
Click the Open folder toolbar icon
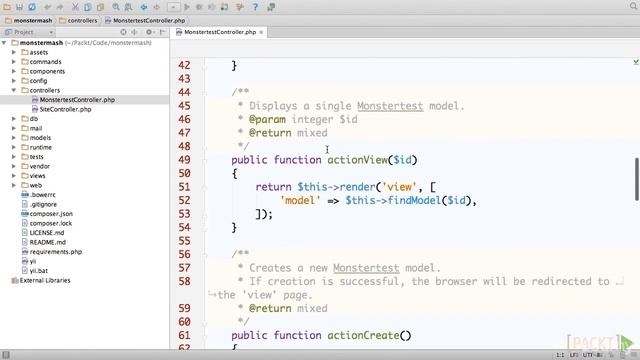point(7,7)
